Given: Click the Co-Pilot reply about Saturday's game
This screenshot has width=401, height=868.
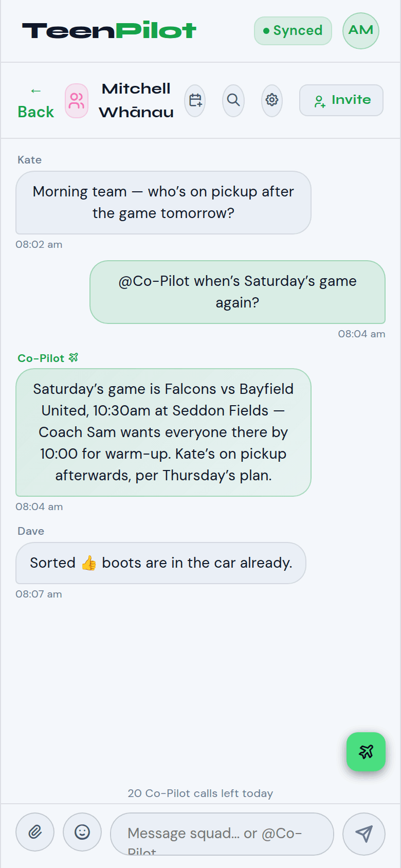Looking at the screenshot, I should tap(163, 432).
